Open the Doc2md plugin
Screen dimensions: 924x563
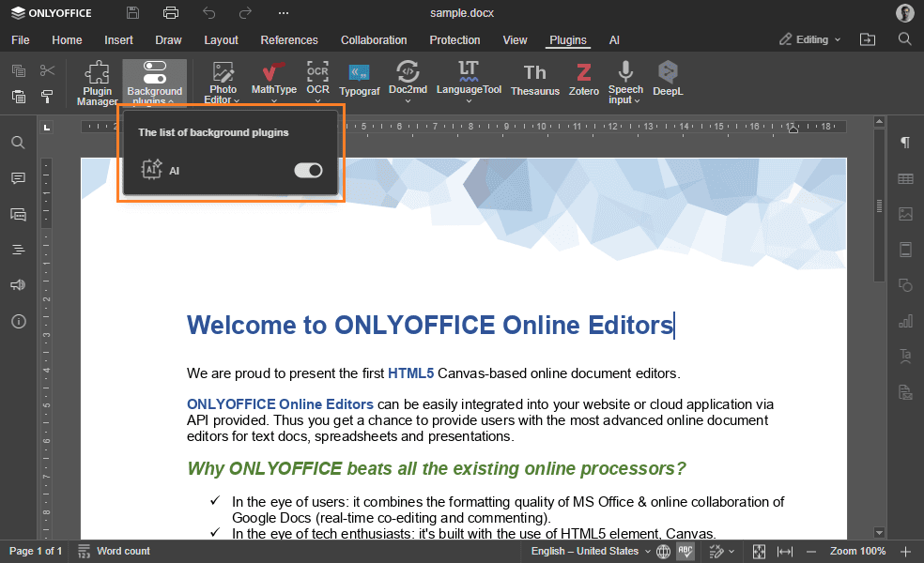pyautogui.click(x=408, y=83)
